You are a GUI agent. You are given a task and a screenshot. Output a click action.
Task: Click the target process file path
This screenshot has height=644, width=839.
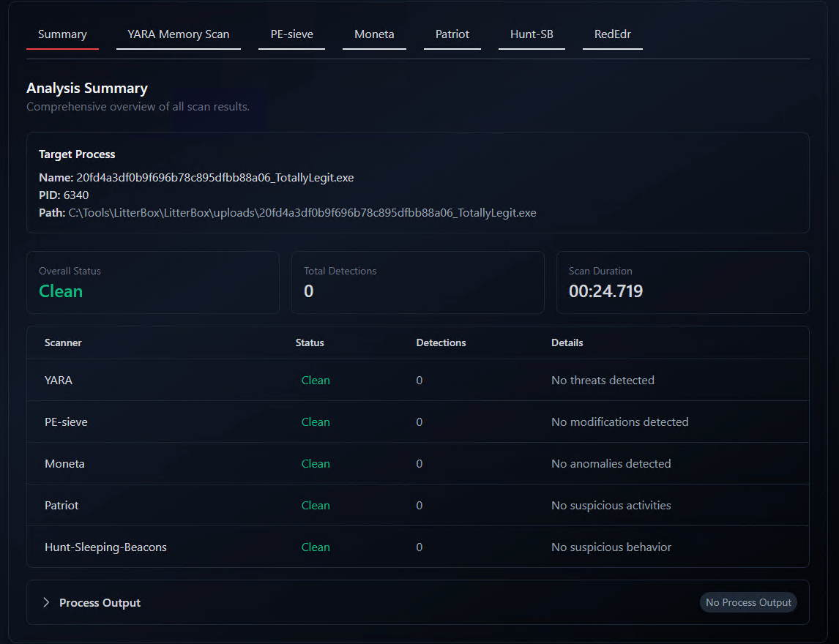click(x=302, y=213)
